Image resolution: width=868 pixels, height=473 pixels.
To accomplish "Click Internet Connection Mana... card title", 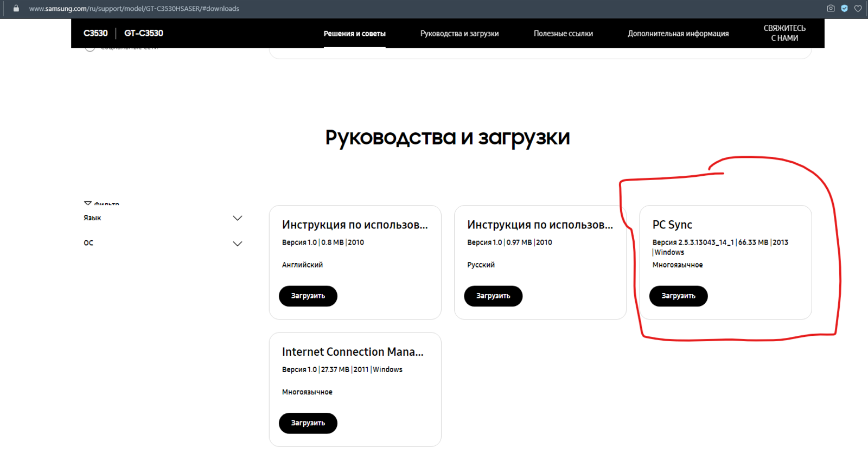I will pyautogui.click(x=353, y=352).
